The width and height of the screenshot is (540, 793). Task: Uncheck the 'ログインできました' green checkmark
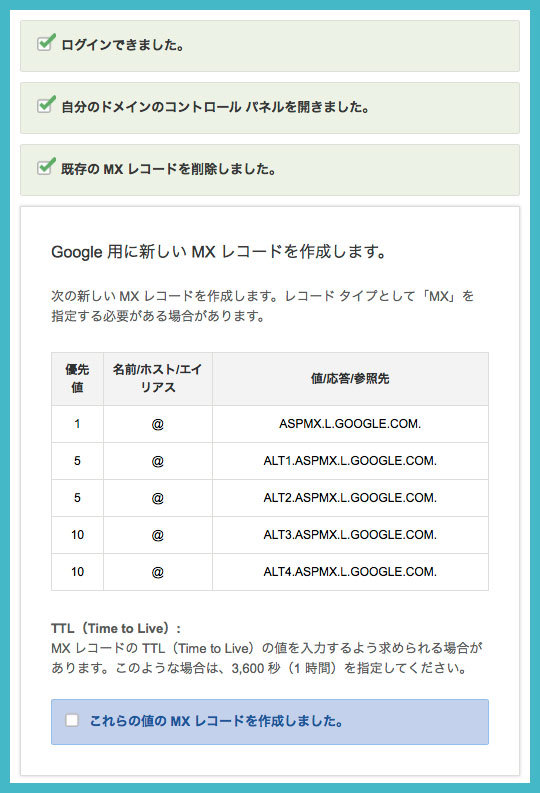pyautogui.click(x=46, y=42)
